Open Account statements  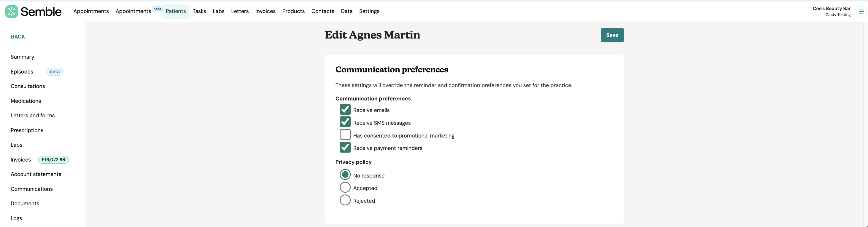point(36,174)
